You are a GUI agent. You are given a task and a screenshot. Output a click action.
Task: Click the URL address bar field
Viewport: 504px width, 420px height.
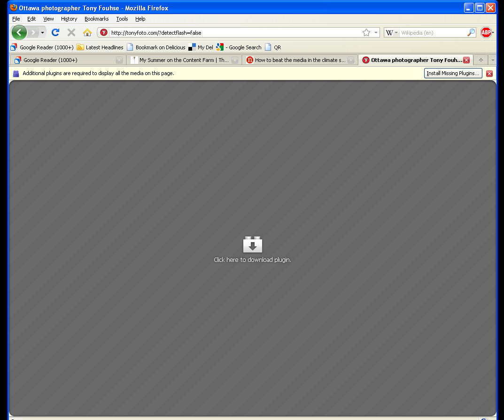click(x=235, y=33)
